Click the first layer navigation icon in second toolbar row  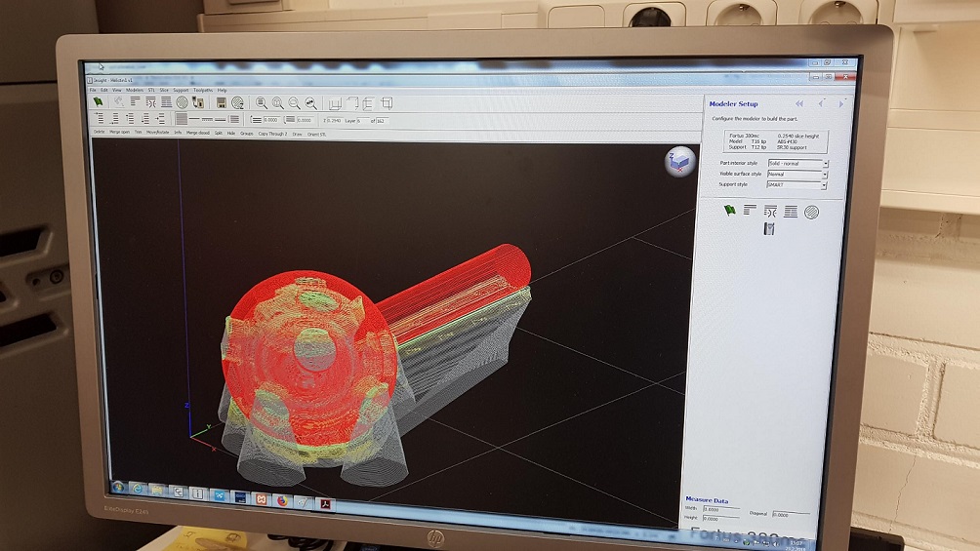point(99,119)
